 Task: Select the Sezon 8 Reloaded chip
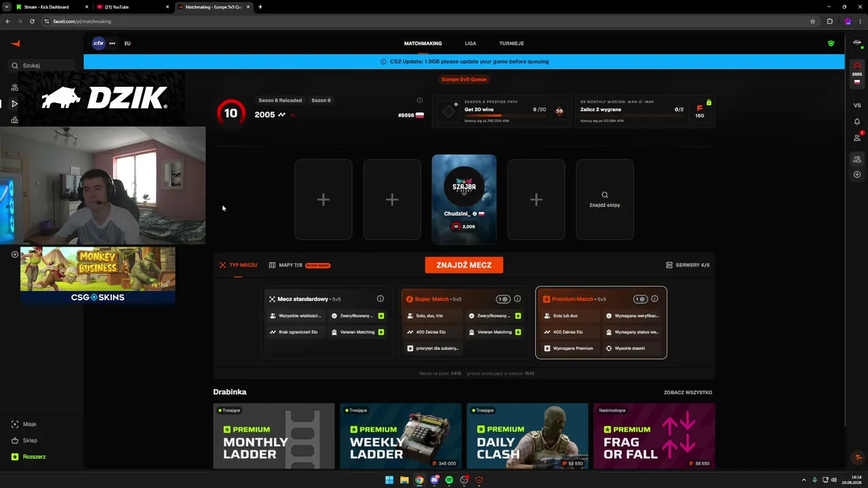point(280,100)
